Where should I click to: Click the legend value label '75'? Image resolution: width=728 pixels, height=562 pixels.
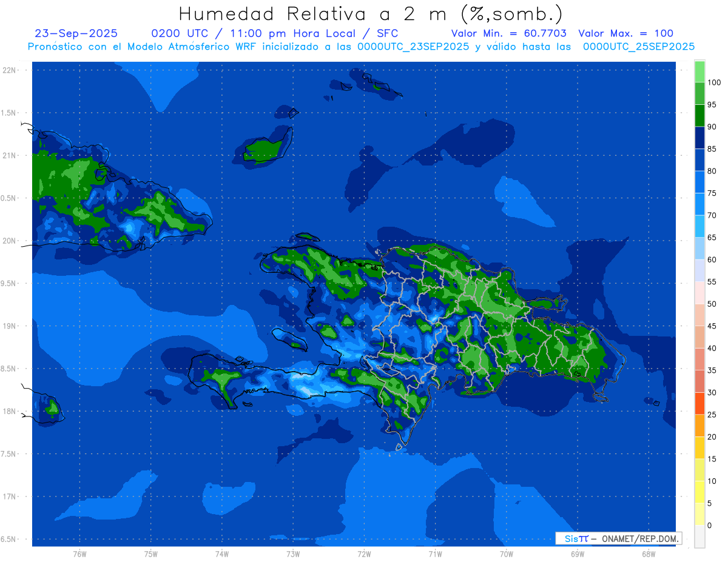(712, 193)
